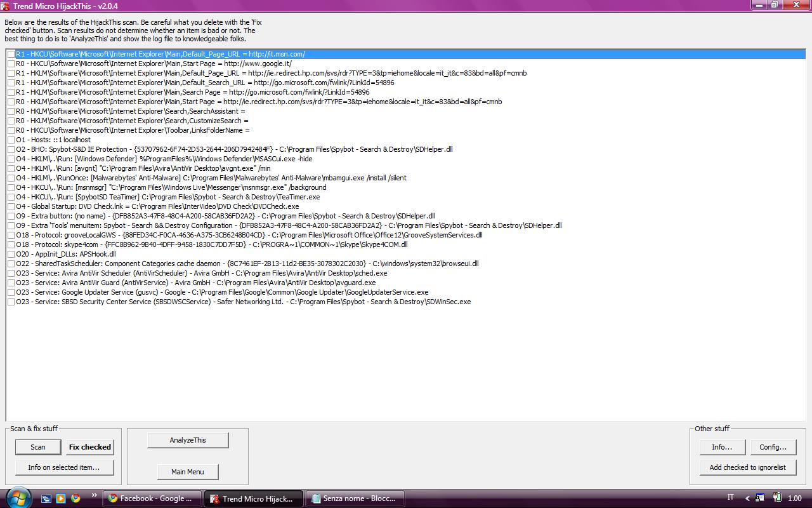Expand hidden system tray icons arrow

coord(747,498)
